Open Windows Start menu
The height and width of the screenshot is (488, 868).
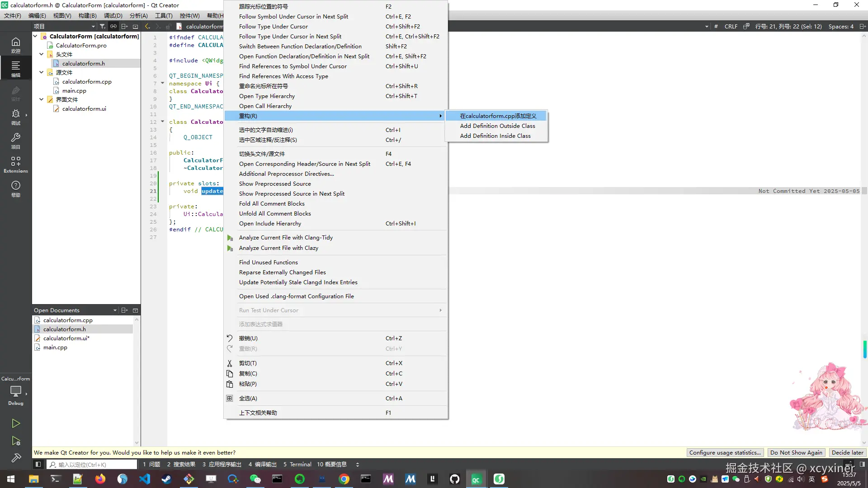[11, 479]
